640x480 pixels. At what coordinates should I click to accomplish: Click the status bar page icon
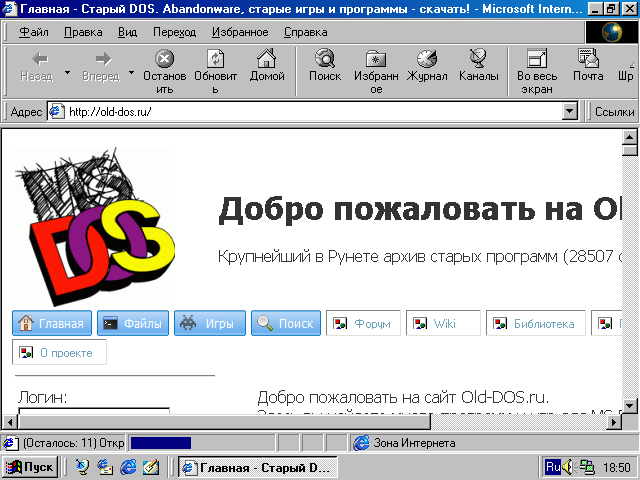[11, 443]
